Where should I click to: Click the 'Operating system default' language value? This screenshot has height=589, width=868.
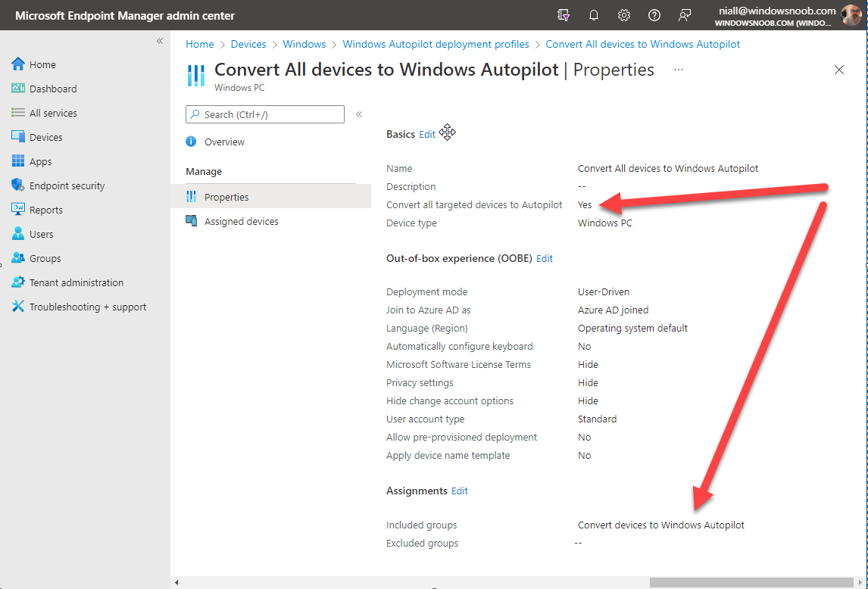[632, 329]
